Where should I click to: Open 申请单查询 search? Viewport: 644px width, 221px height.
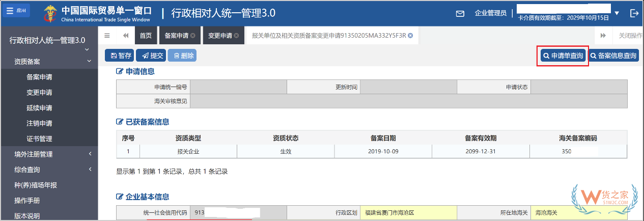pos(563,56)
